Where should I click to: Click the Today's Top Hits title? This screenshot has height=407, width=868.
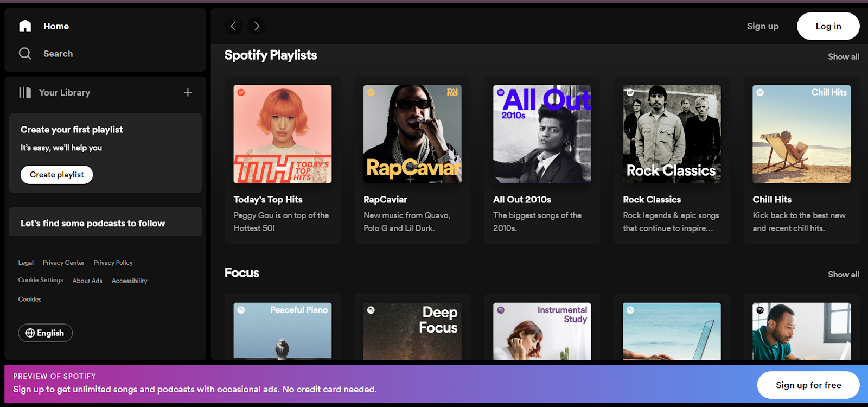point(268,200)
